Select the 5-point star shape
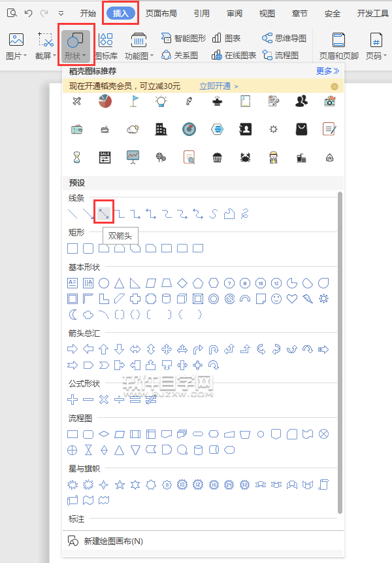Viewport: 392px width, 563px height. click(x=120, y=485)
